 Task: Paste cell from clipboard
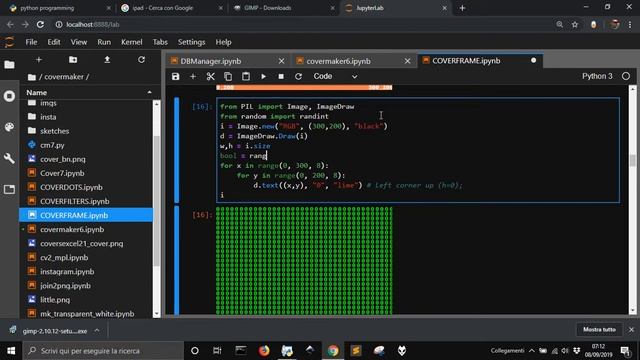point(246,76)
